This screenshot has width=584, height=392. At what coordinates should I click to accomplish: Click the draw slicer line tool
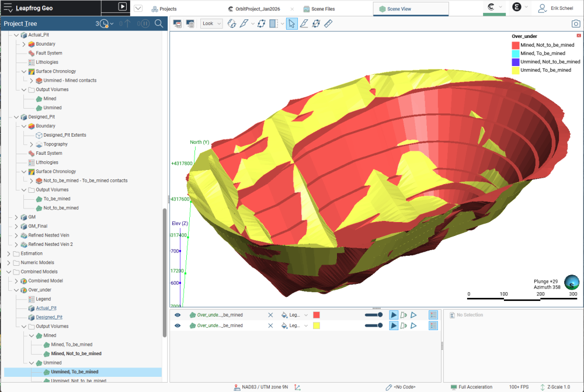click(x=244, y=23)
